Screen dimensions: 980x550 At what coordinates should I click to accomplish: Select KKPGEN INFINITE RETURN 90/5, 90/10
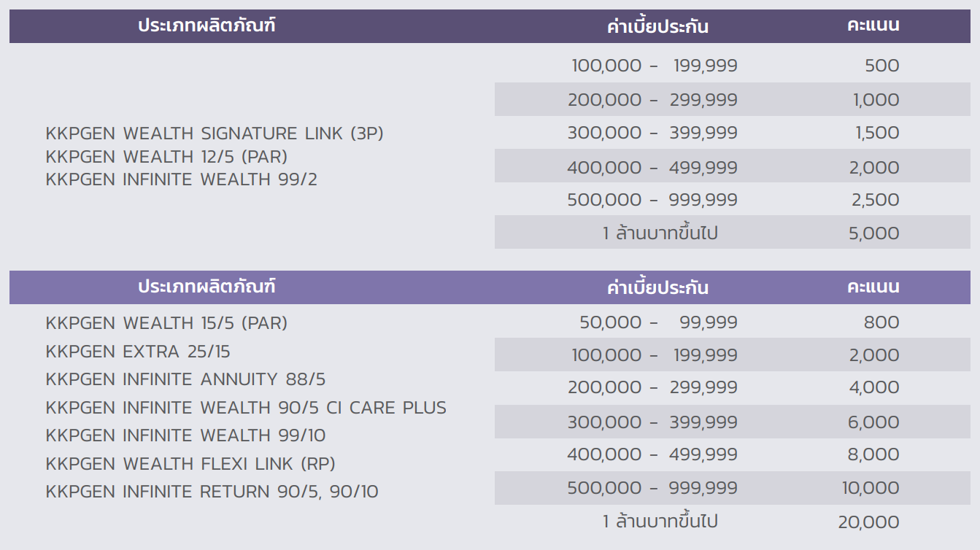pos(212,492)
